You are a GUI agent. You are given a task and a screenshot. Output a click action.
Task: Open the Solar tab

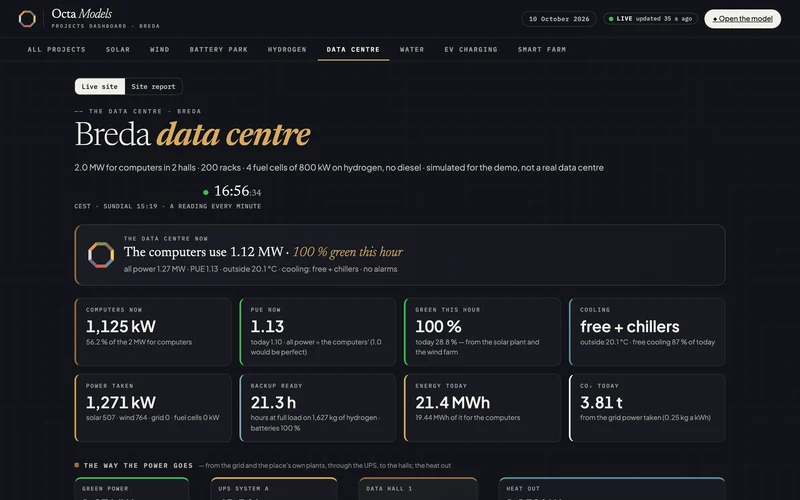pos(118,49)
